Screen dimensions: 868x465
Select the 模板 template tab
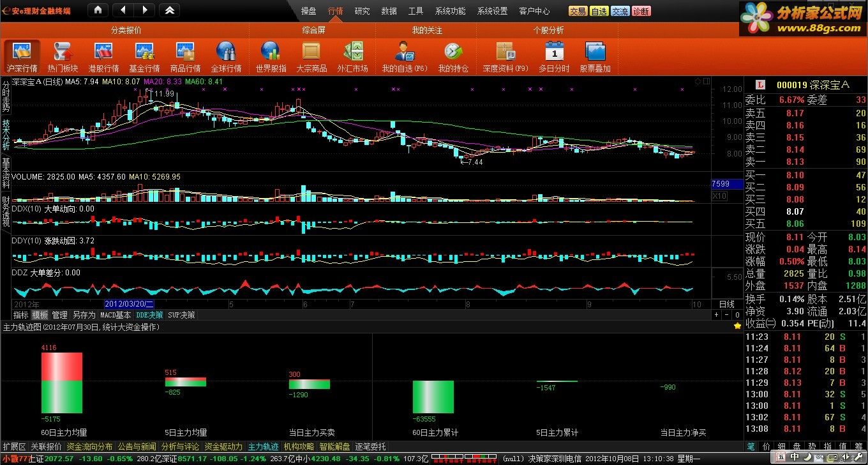(40, 315)
